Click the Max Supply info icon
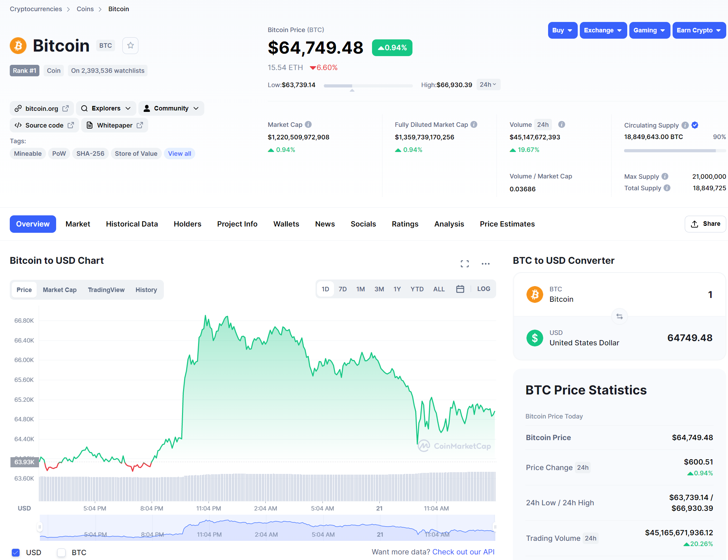This screenshot has height=560, width=728. pos(665,176)
